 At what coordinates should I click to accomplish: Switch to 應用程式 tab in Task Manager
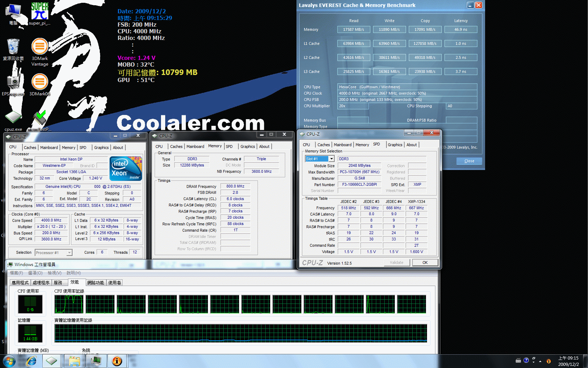[x=20, y=282]
